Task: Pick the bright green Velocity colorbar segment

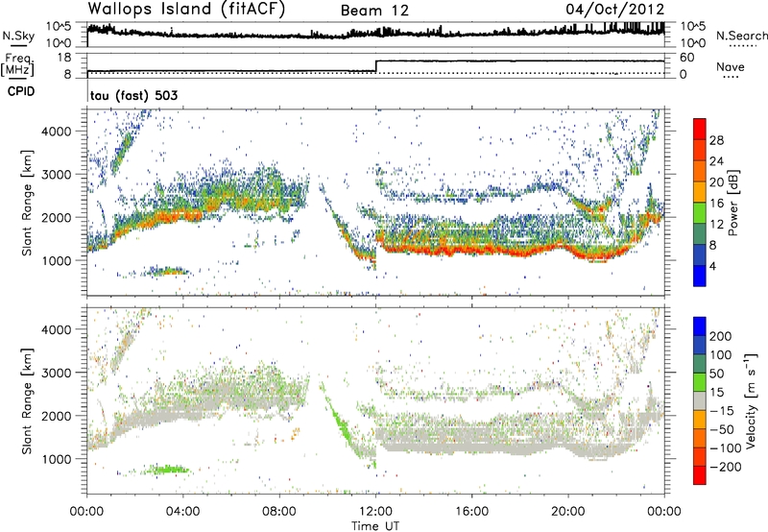Action: coord(700,382)
